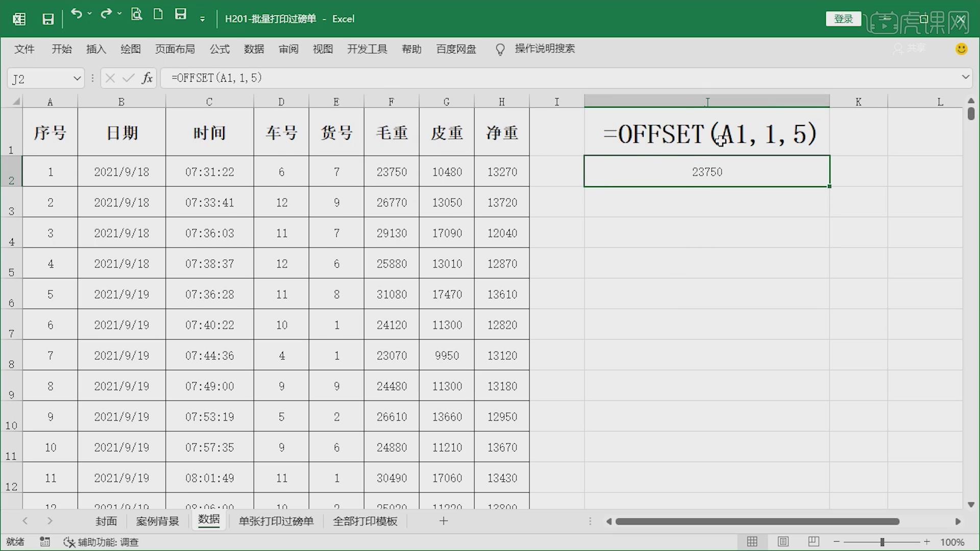Image resolution: width=980 pixels, height=551 pixels.
Task: Click cell J2 with value 23750
Action: [707, 171]
